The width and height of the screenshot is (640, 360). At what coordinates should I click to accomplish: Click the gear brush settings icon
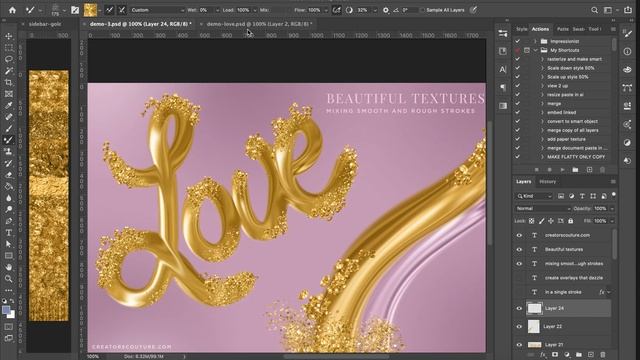(x=386, y=10)
